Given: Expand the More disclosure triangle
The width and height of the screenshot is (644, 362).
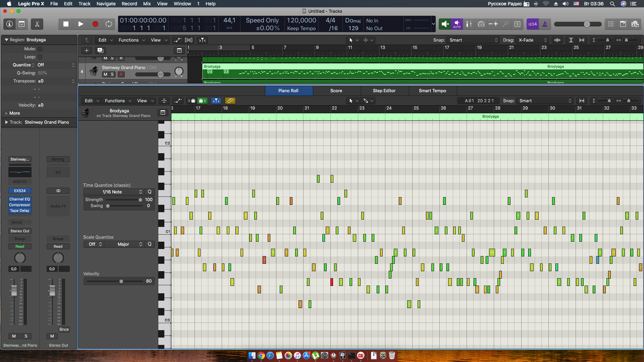Looking at the screenshot, I should coord(6,113).
